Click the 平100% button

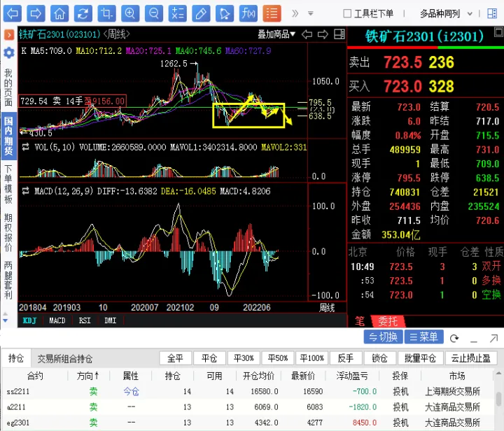[x=311, y=358]
